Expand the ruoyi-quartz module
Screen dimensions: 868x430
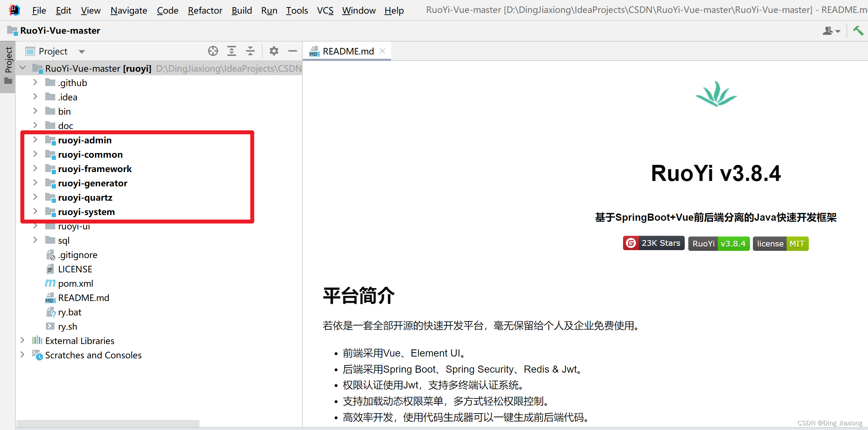tap(35, 197)
